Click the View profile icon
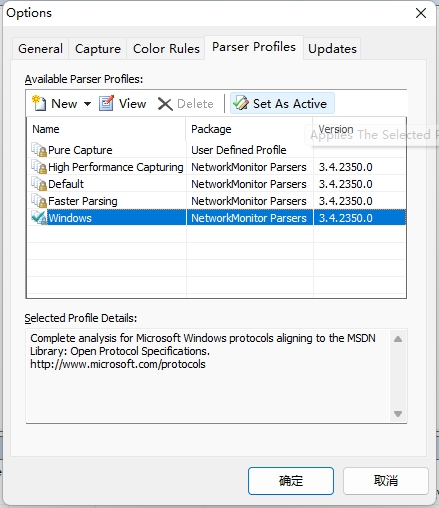Image resolution: width=439 pixels, height=508 pixels. (106, 103)
